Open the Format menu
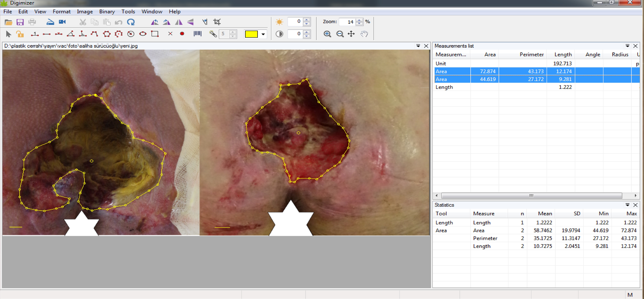The width and height of the screenshot is (644, 299). click(62, 12)
